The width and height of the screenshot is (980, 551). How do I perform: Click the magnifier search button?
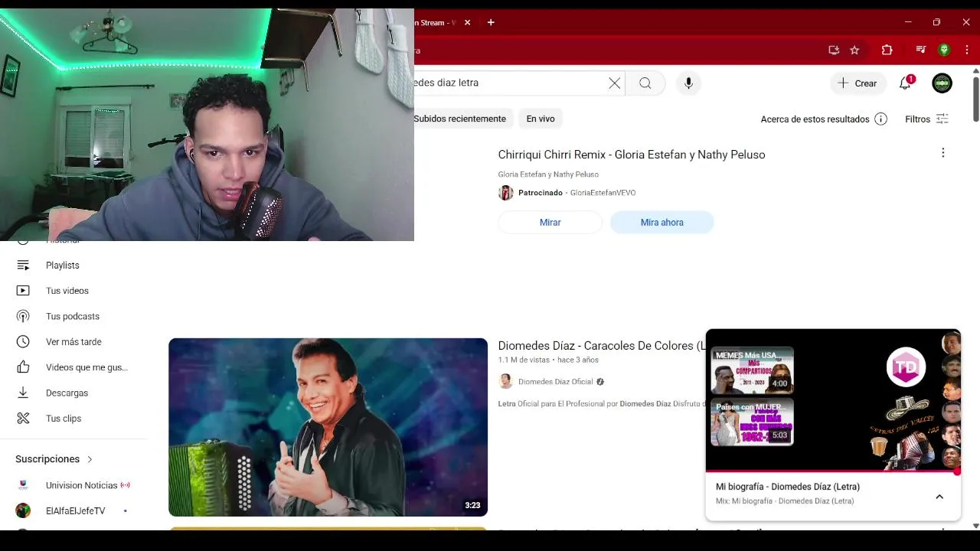(645, 83)
